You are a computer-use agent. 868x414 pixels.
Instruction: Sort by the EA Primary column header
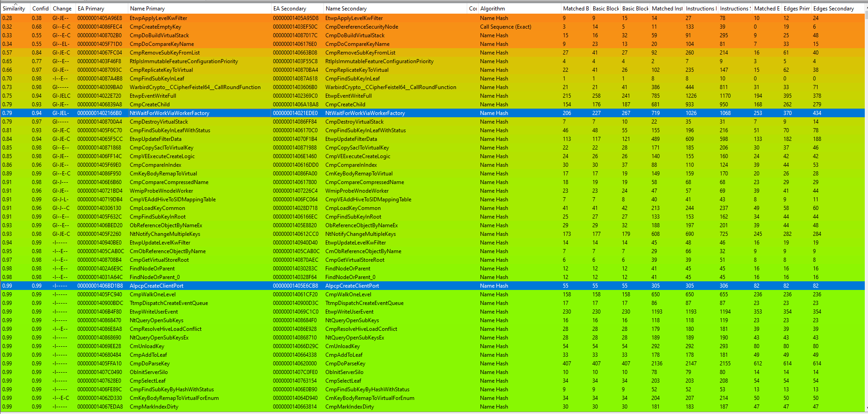[91, 9]
